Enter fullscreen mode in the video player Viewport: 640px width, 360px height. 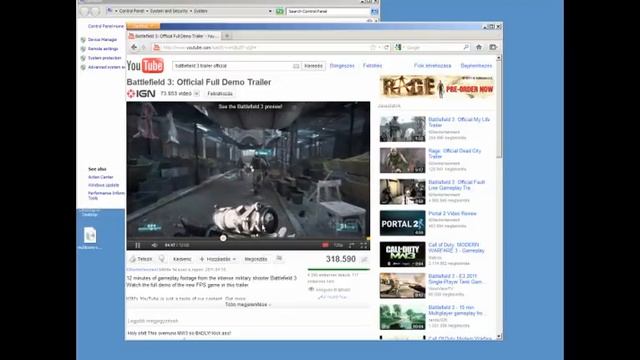[x=363, y=245]
